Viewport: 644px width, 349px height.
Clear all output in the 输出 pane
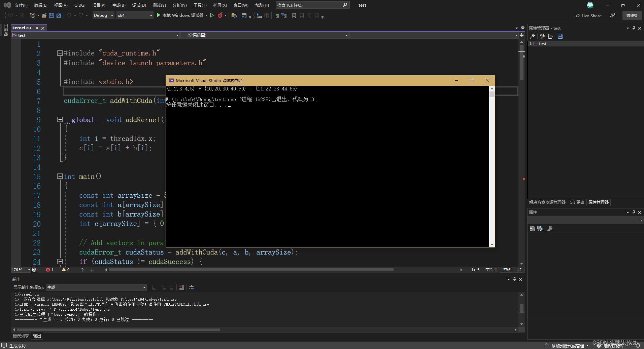tap(182, 287)
